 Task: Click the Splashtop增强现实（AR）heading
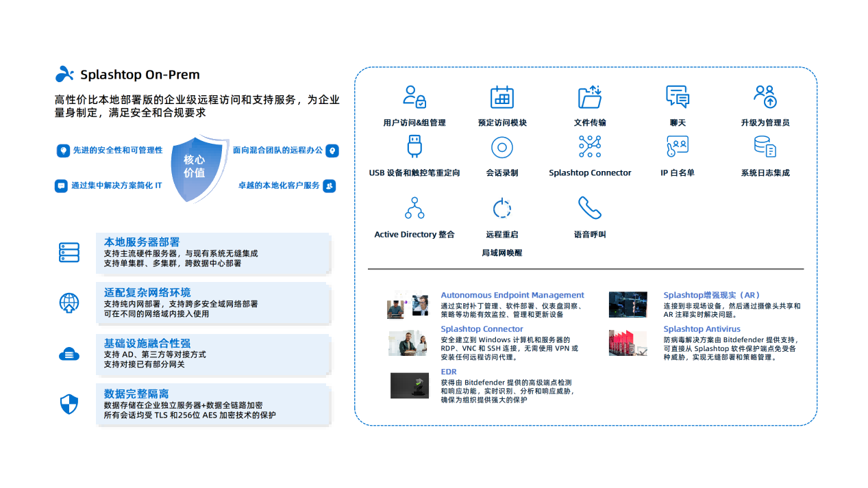coord(712,295)
